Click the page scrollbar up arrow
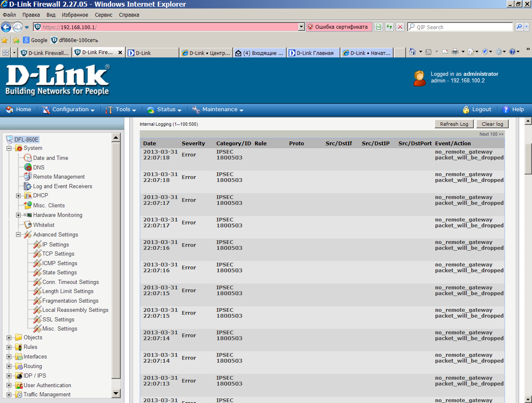The height and width of the screenshot is (403, 532). (x=528, y=121)
